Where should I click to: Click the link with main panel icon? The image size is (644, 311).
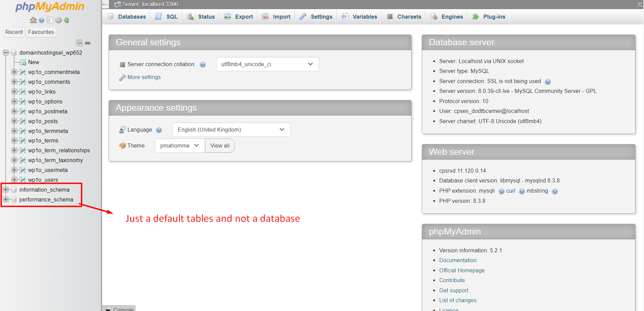pos(88,43)
